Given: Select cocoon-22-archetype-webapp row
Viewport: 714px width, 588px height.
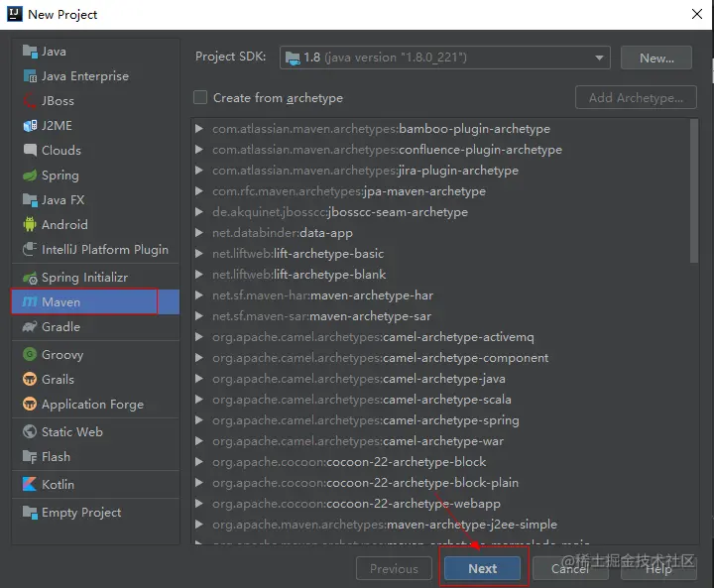Looking at the screenshot, I should 440,504.
